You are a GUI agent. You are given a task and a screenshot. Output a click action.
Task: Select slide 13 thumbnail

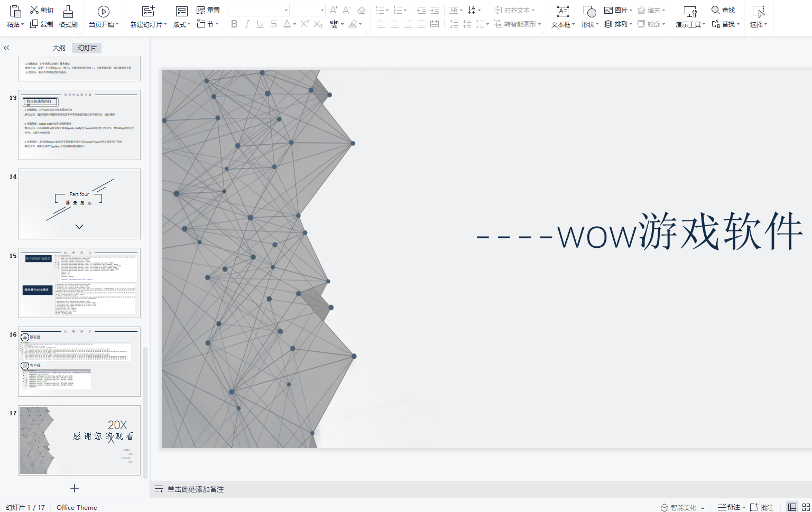click(79, 125)
